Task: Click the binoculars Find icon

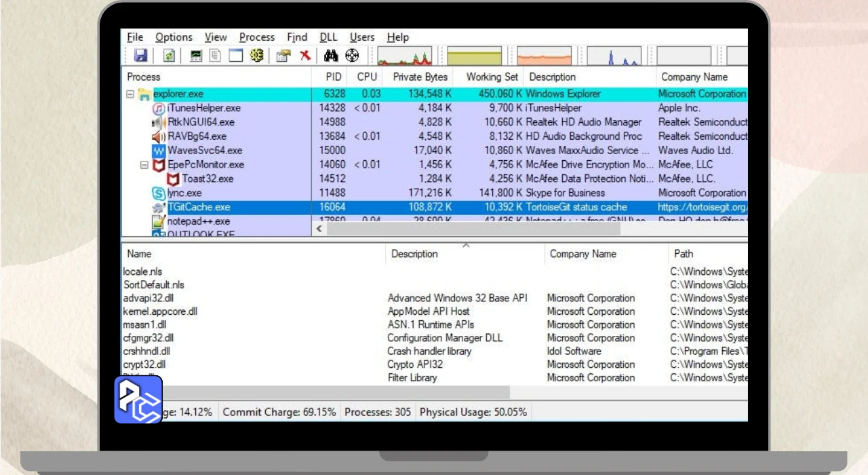Action: (331, 56)
